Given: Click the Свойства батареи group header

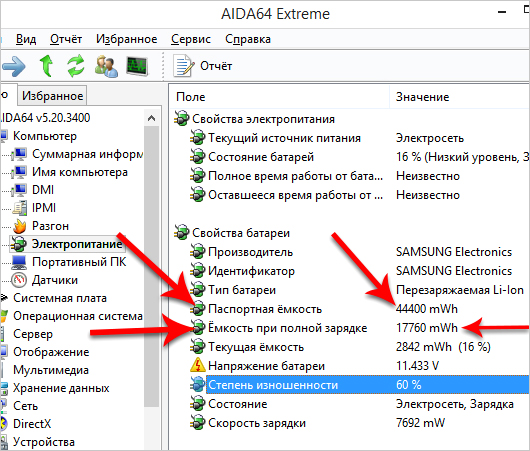Looking at the screenshot, I should [x=241, y=233].
